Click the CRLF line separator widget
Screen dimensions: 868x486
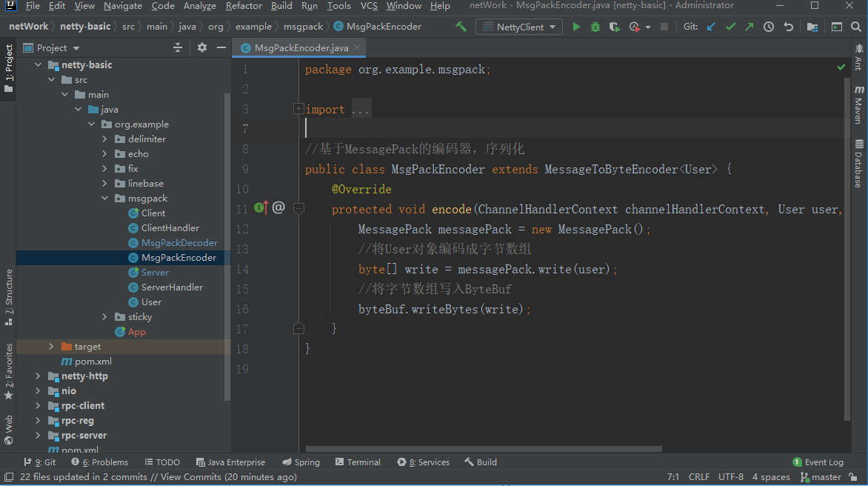pyautogui.click(x=699, y=476)
